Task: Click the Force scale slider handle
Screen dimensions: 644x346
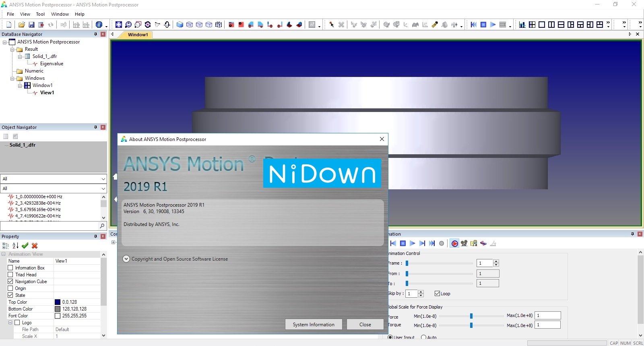Action: [x=471, y=316]
